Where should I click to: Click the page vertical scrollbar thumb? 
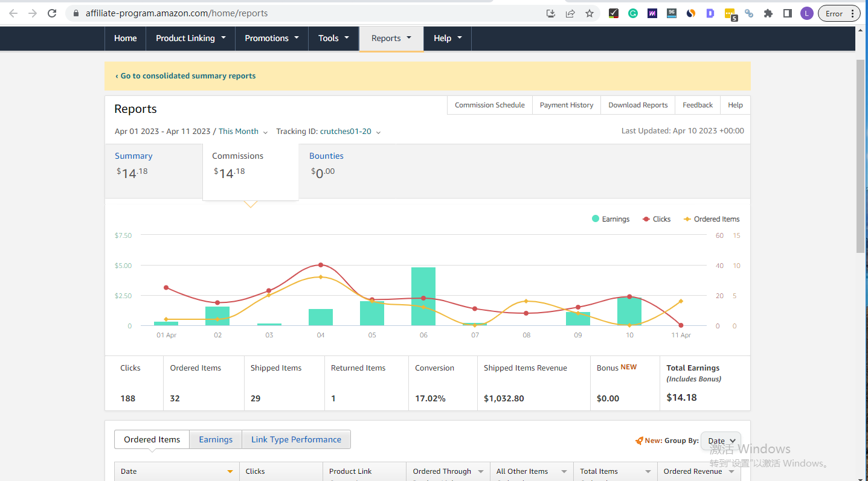pos(861,156)
